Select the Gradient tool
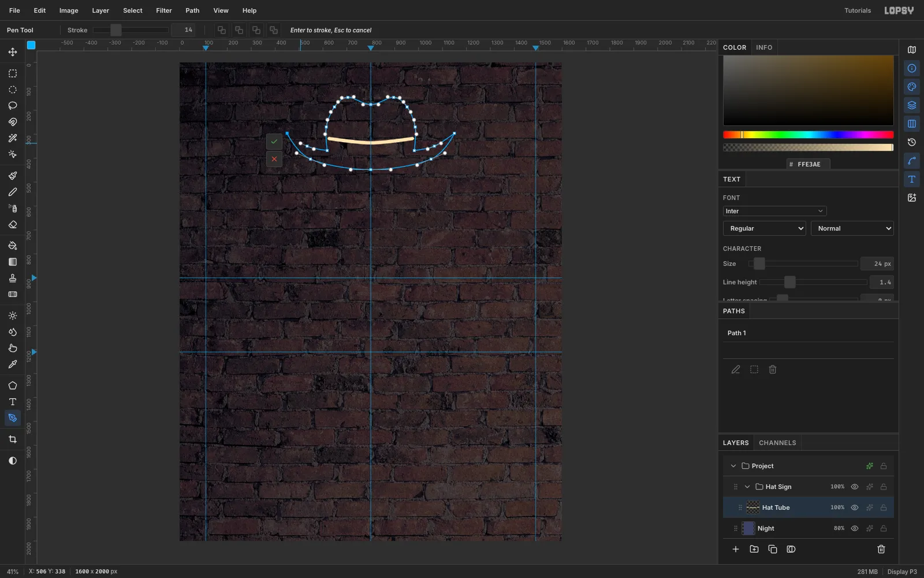Viewport: 924px width, 578px height. 13,262
